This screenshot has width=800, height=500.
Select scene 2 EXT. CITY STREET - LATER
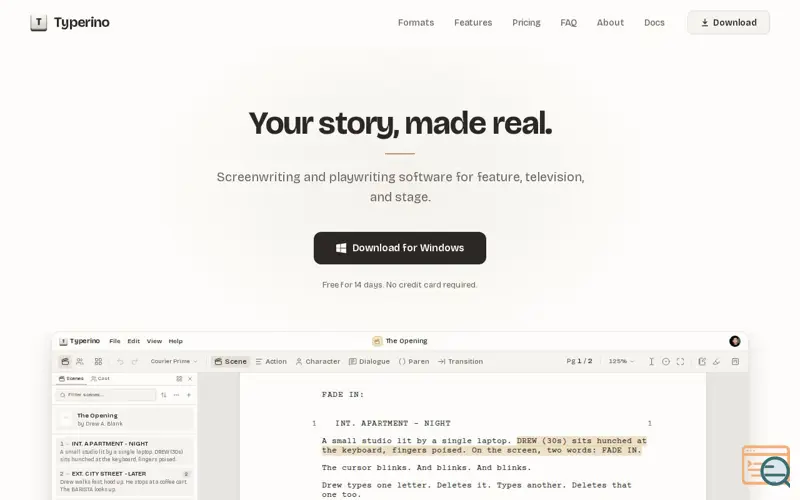124,481
